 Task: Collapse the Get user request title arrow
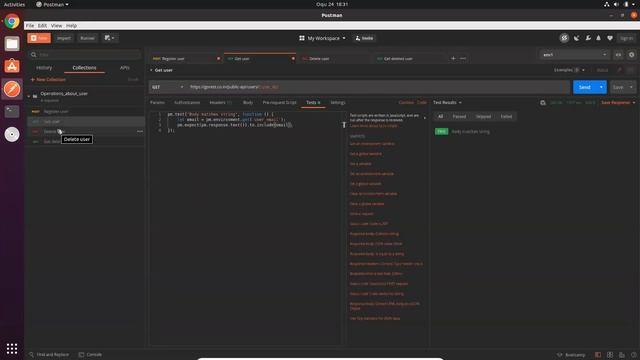point(151,70)
